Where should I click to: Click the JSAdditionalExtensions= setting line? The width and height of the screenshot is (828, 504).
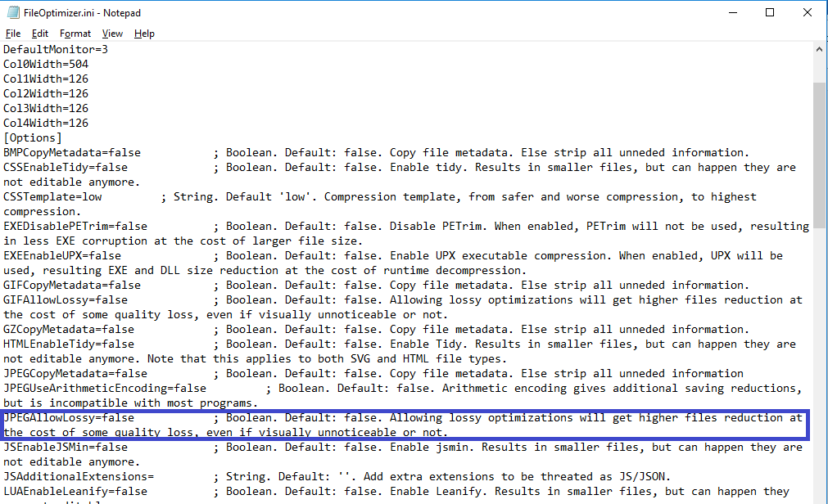(x=79, y=477)
